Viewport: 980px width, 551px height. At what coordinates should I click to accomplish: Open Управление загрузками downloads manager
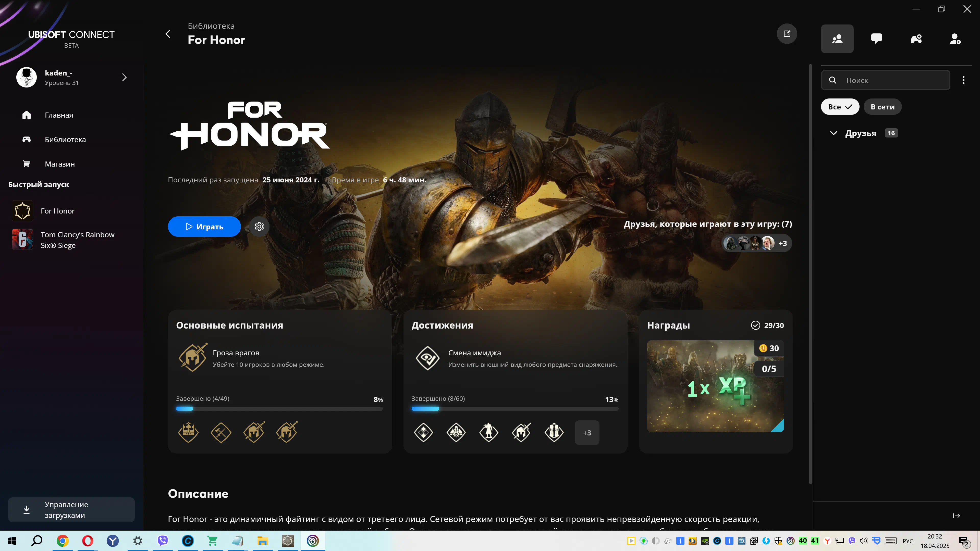point(71,510)
